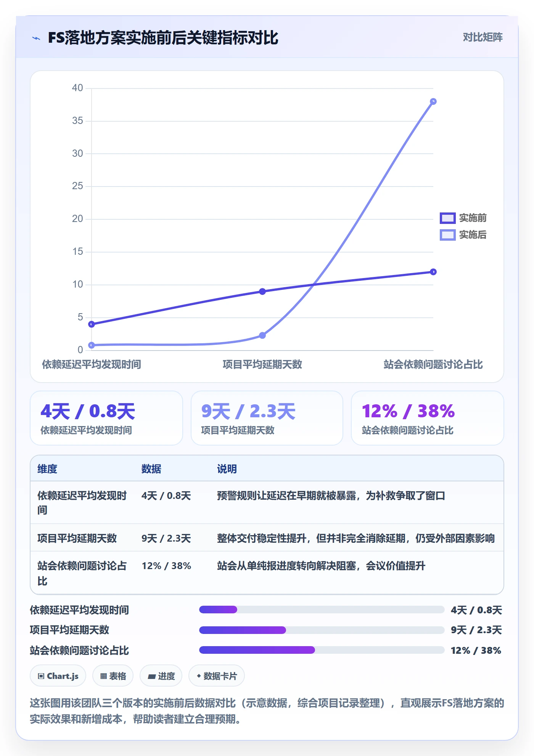
Task: Click the 维度 table column header
Action: 47,469
